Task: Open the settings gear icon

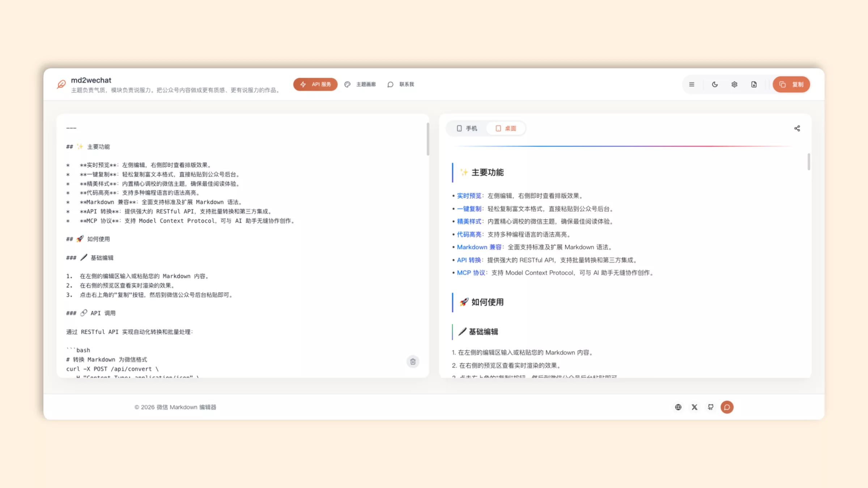Action: tap(734, 84)
